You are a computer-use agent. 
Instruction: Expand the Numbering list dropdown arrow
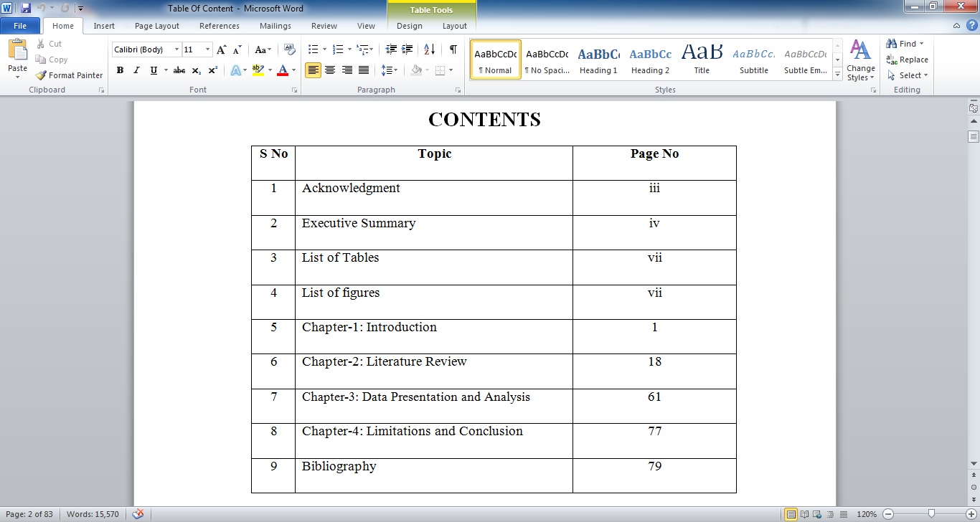click(x=349, y=49)
